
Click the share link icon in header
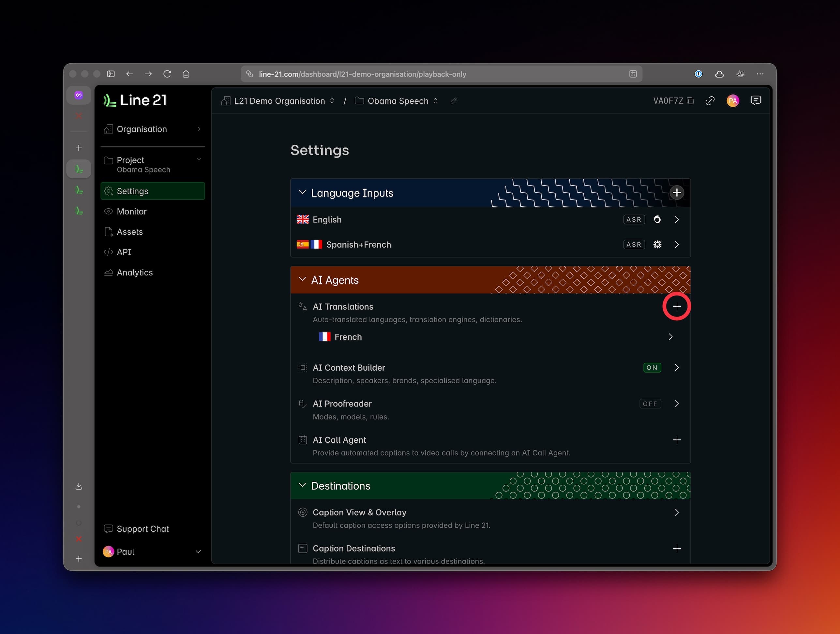(710, 101)
